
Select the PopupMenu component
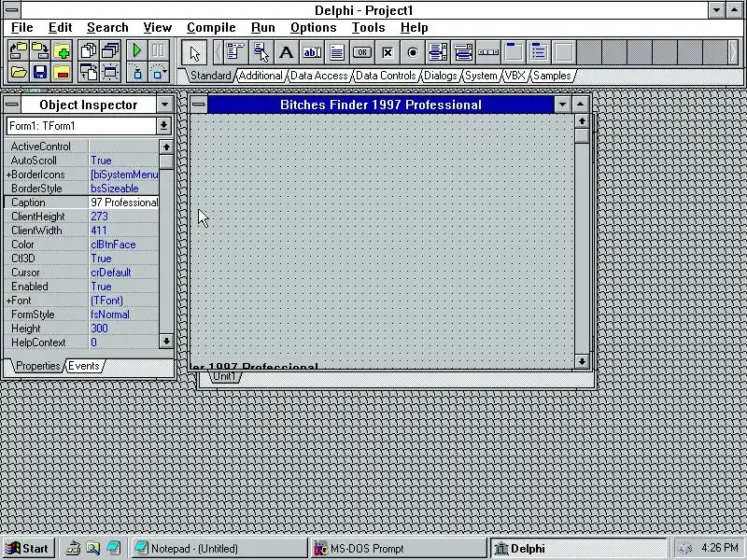261,52
